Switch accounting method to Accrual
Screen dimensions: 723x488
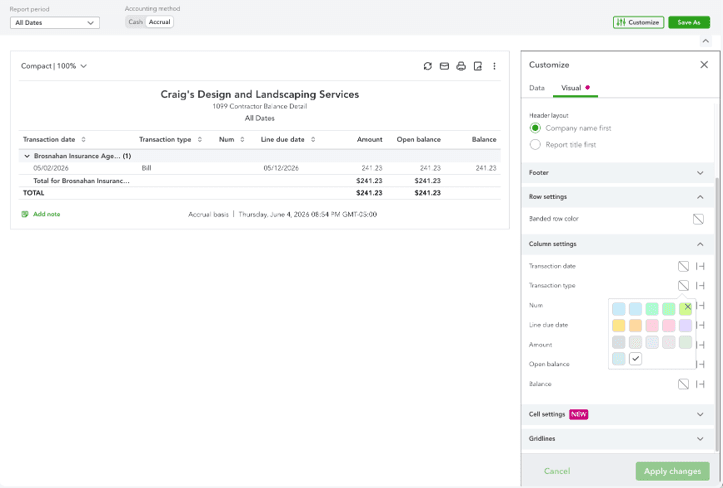(160, 22)
